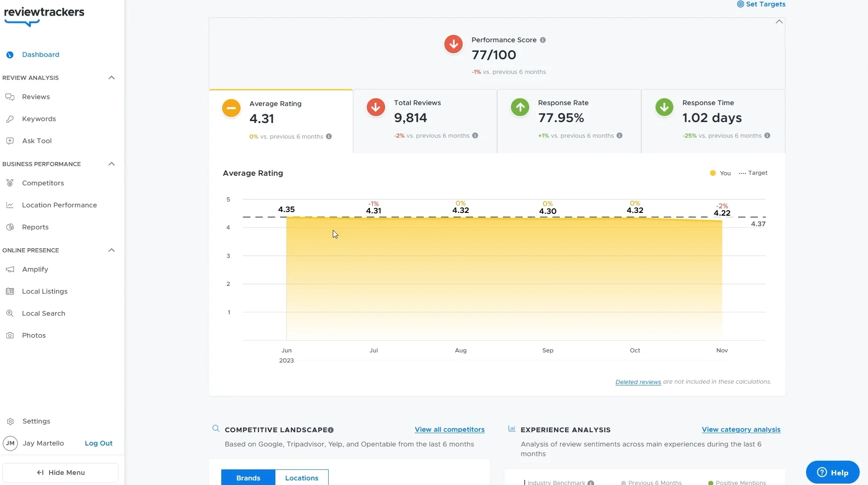The image size is (868, 485).
Task: Select the Reports icon
Action: [x=10, y=227]
